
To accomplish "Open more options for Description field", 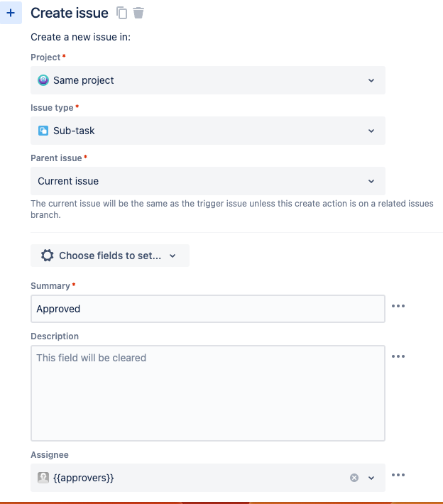I will pos(398,356).
